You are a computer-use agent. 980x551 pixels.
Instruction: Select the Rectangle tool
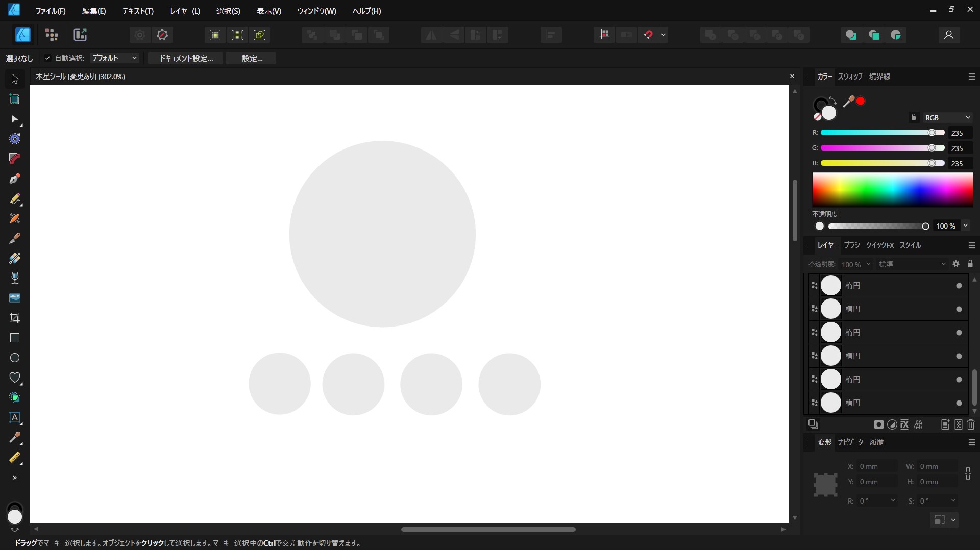15,338
